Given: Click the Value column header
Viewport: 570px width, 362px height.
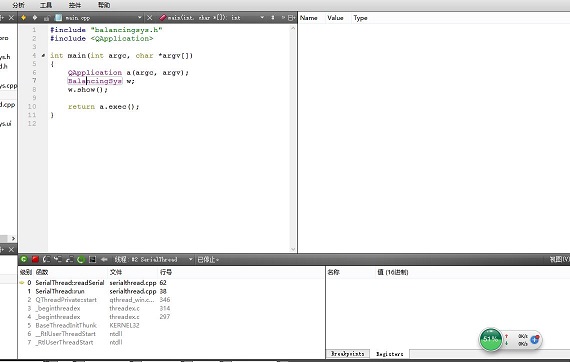Looking at the screenshot, I should click(335, 18).
